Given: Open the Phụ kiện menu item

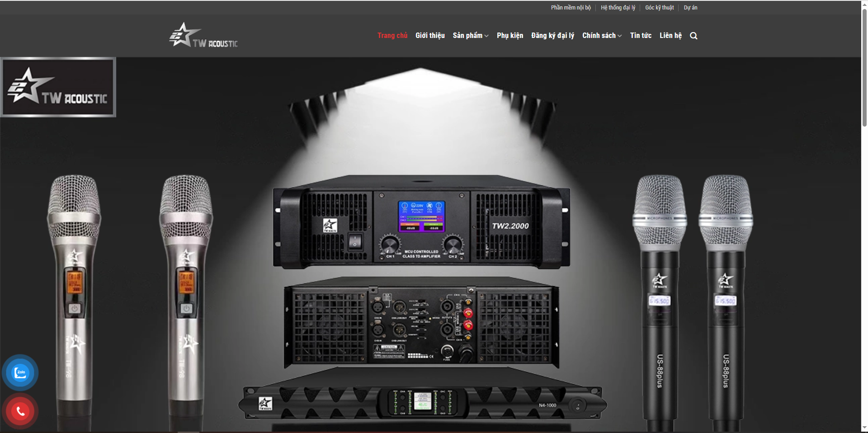Looking at the screenshot, I should (509, 36).
